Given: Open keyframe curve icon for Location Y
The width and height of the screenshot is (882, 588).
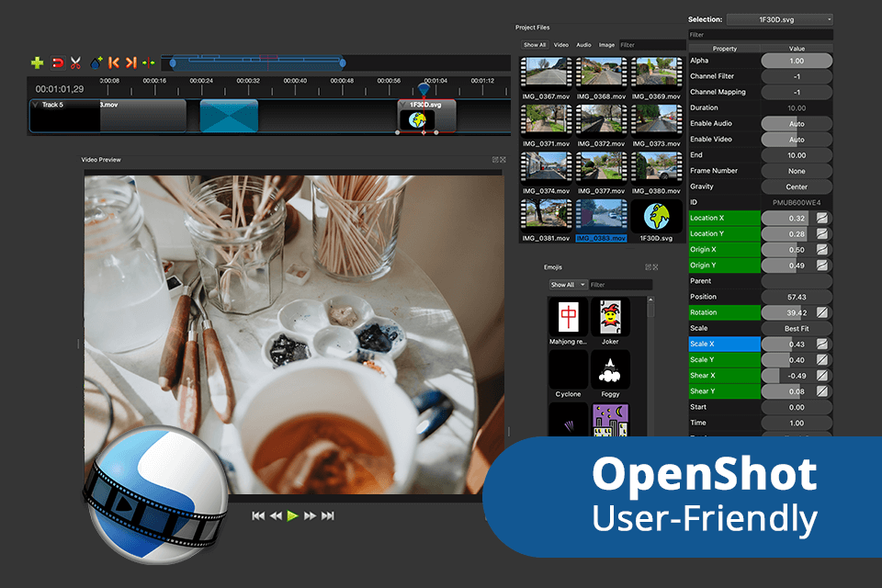Looking at the screenshot, I should 821,233.
